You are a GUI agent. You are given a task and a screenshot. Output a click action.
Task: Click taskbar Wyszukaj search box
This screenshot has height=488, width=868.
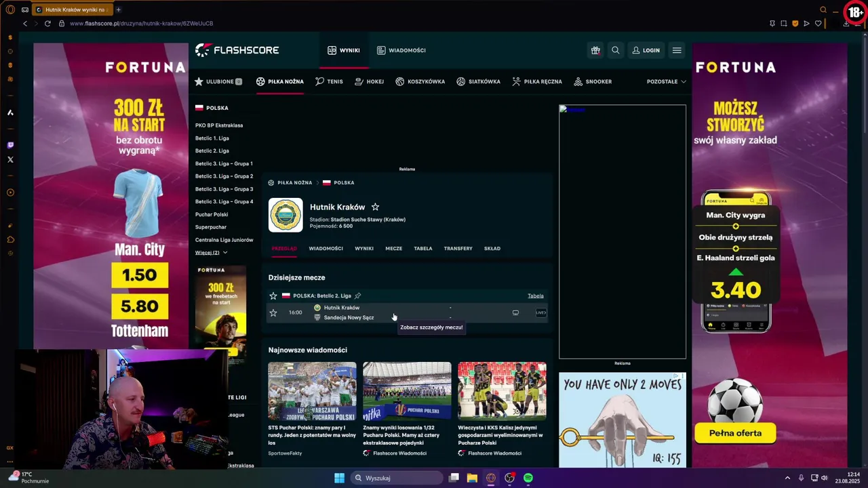pos(397,478)
